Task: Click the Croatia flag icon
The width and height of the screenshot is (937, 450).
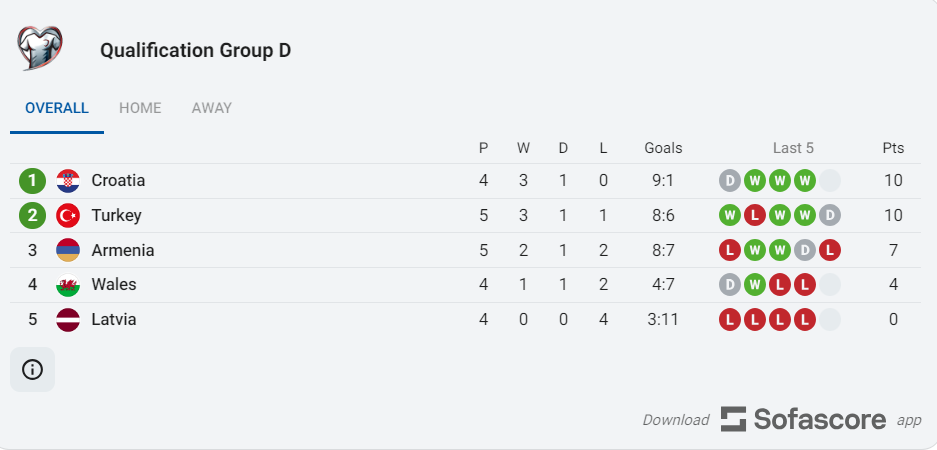Action: [x=68, y=181]
